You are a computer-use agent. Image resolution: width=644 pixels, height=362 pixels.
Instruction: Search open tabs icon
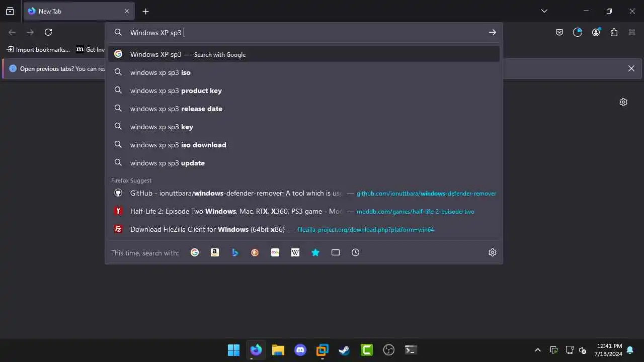pyautogui.click(x=336, y=252)
